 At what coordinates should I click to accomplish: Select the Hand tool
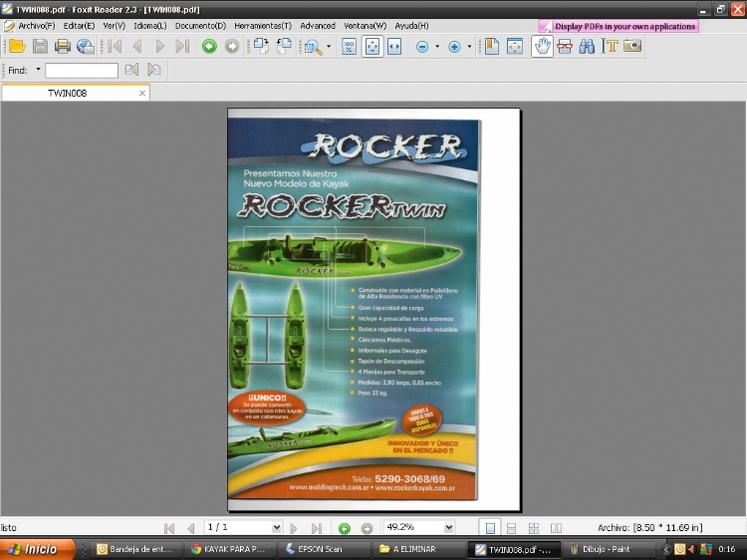point(542,46)
